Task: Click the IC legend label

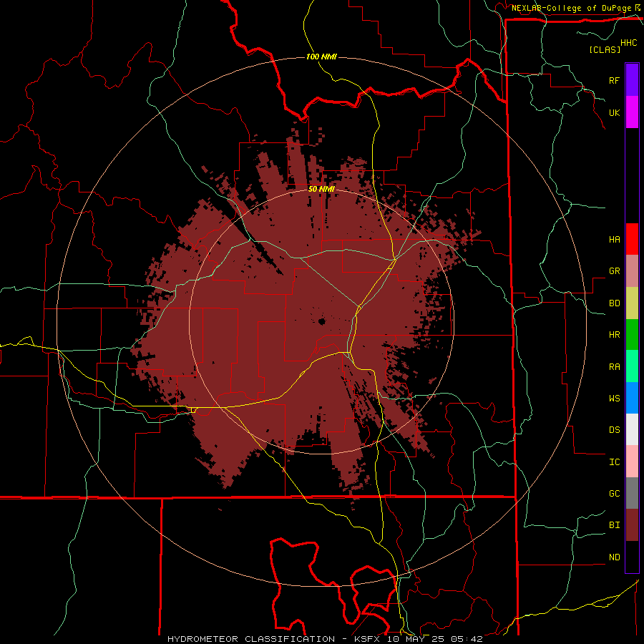Action: (x=614, y=462)
